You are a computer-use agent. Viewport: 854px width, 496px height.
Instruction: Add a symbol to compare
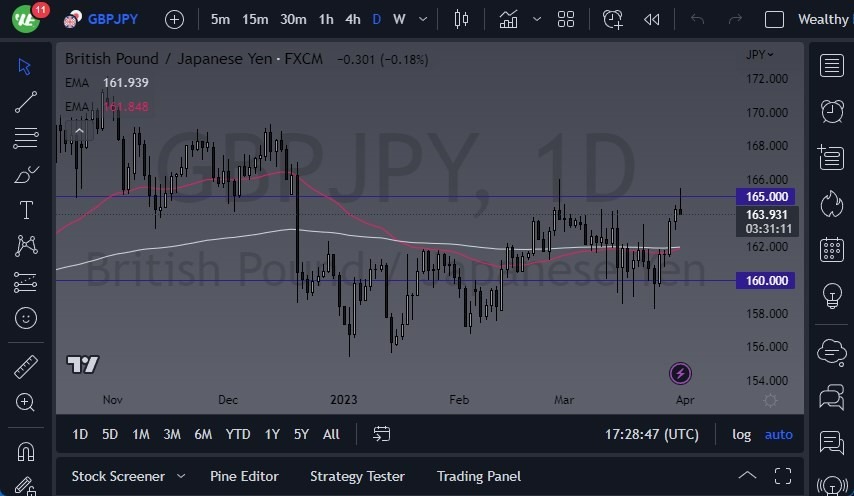pos(174,20)
